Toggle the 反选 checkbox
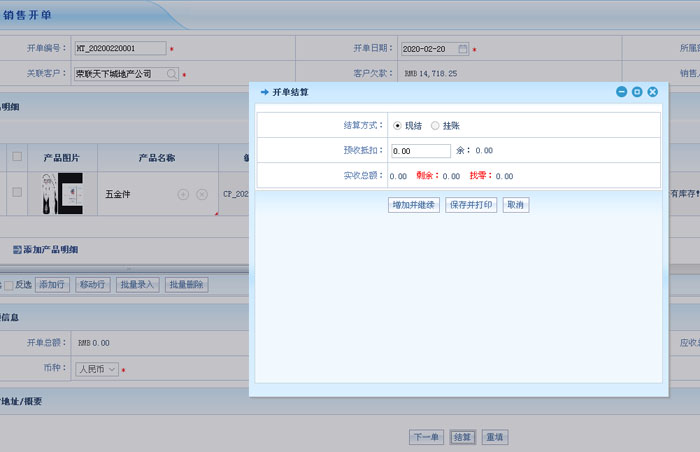700x452 pixels. pos(8,285)
